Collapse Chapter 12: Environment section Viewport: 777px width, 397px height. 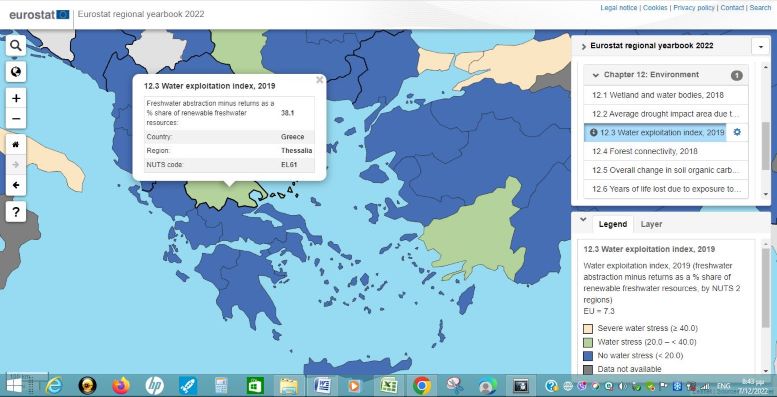(x=595, y=75)
